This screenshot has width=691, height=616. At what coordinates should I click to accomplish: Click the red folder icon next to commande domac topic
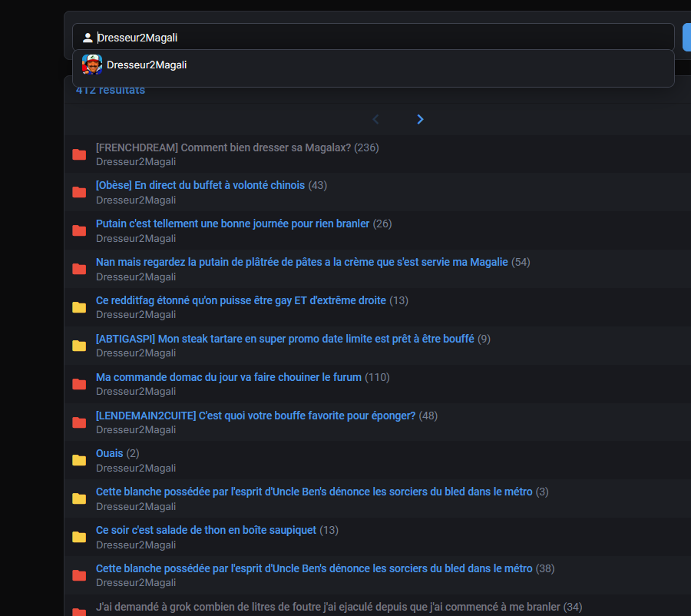click(x=79, y=384)
